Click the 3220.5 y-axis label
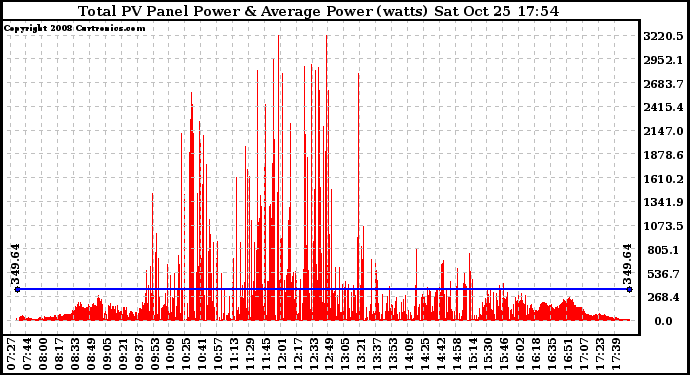This screenshot has height=375, width=690. click(663, 36)
